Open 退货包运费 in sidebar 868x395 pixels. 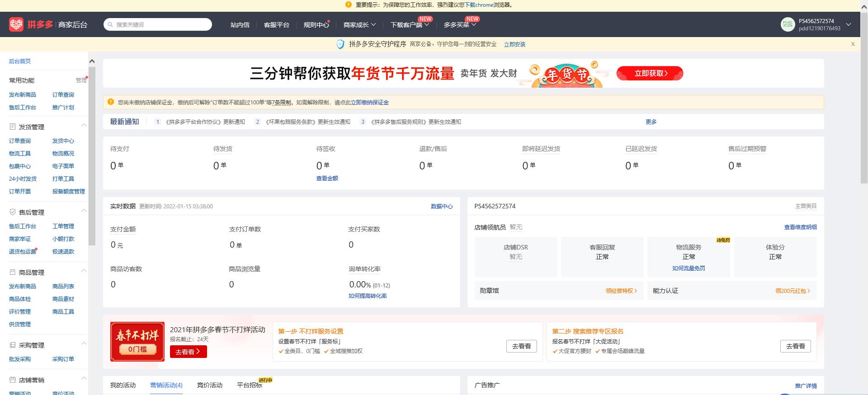pyautogui.click(x=23, y=252)
